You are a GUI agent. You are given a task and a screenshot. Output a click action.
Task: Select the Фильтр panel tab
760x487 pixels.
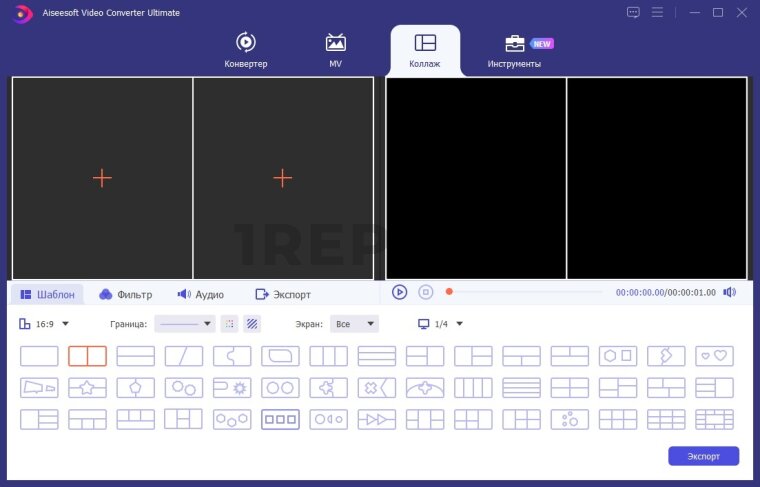(x=125, y=295)
